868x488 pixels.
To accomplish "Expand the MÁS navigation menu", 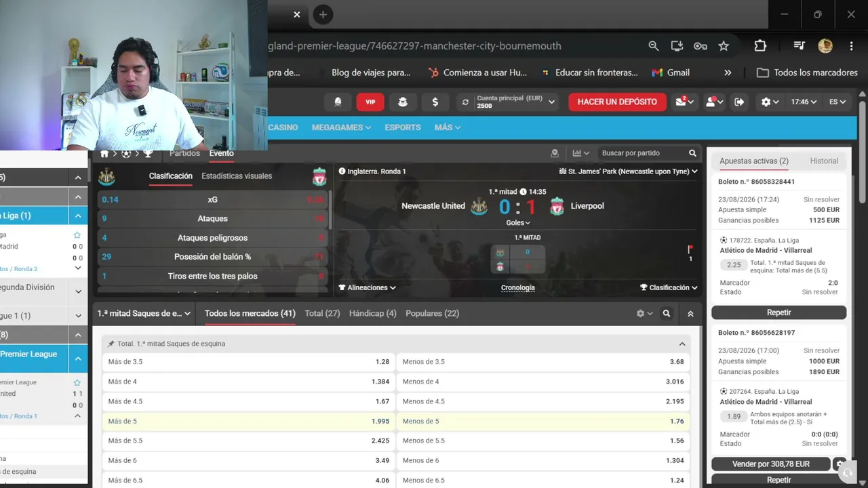I will coord(448,127).
